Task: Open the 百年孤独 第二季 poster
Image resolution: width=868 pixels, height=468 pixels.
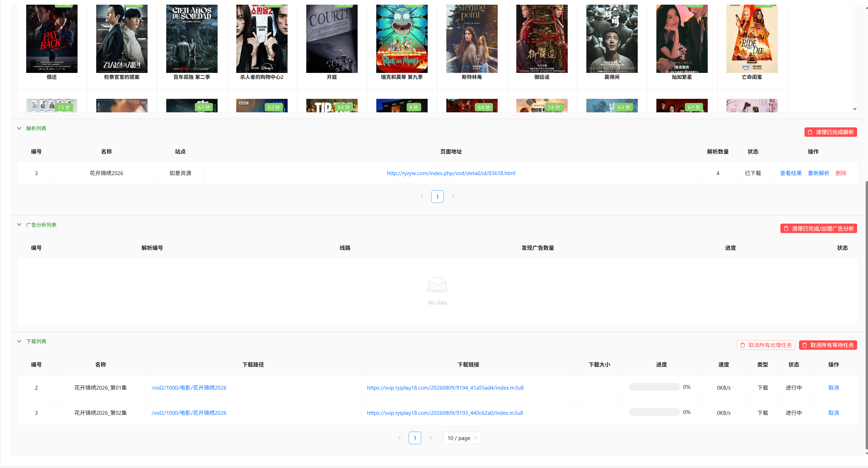Action: (192, 39)
